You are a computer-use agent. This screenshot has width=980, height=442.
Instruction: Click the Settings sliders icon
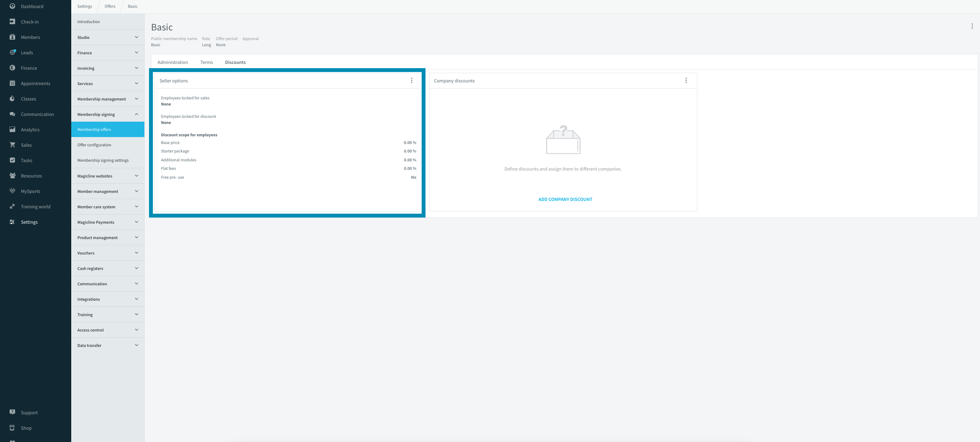tap(12, 222)
